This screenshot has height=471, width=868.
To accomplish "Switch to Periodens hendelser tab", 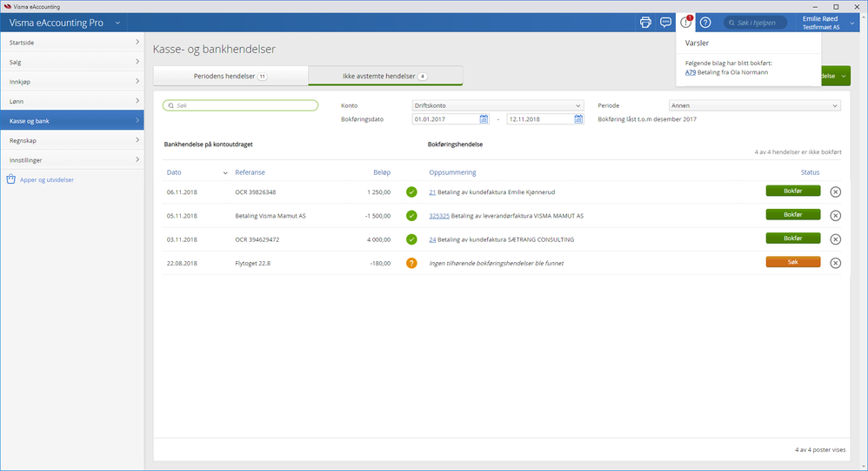I will click(230, 76).
